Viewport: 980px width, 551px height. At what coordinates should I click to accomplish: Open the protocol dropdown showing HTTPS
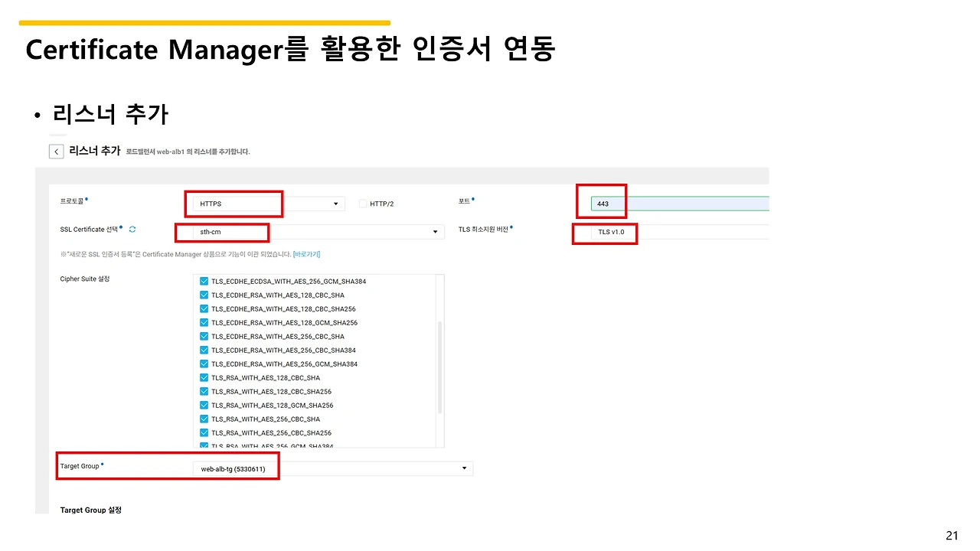267,204
